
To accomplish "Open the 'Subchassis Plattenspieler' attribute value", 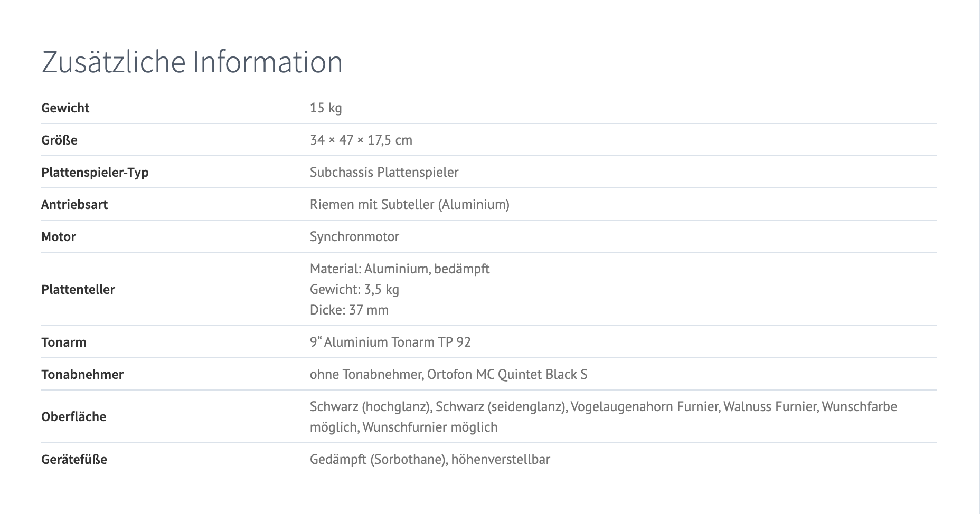I will (x=384, y=173).
